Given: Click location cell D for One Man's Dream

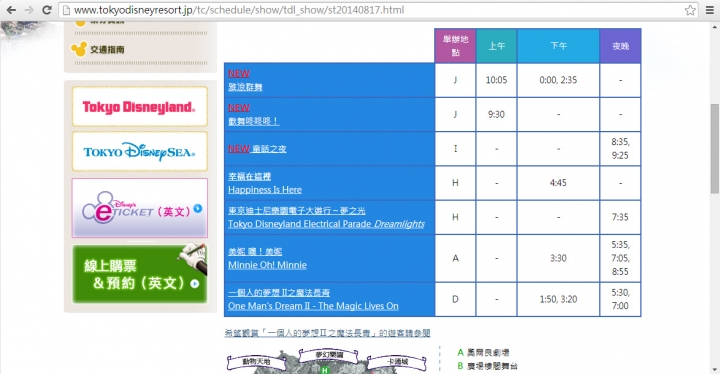Looking at the screenshot, I should (456, 299).
